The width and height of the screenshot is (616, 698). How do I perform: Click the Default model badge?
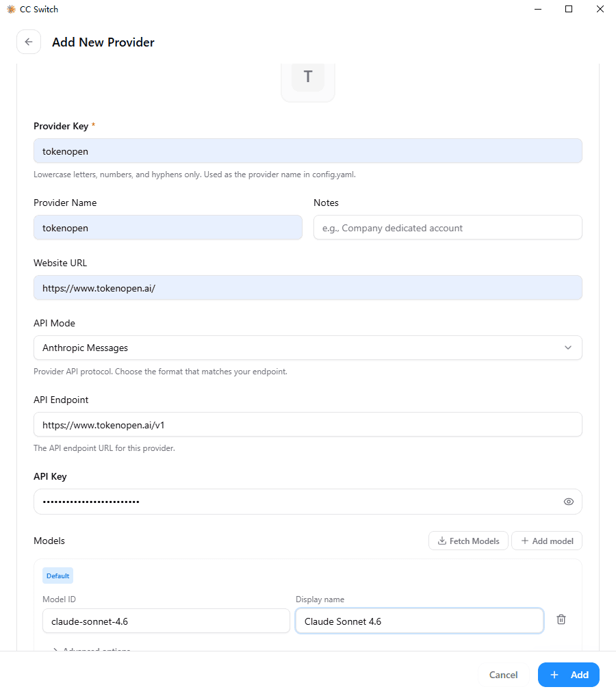tap(58, 576)
